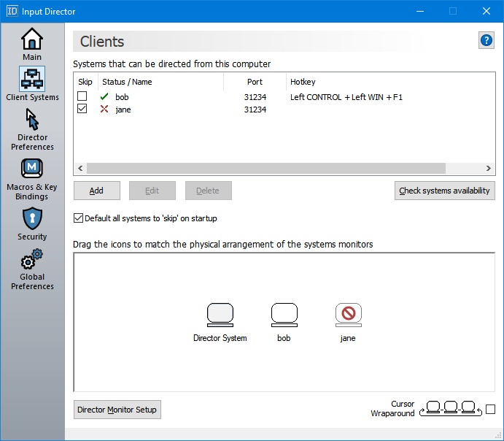This screenshot has height=441, width=504.
Task: Open Global Preferences gears icon
Action: click(x=32, y=259)
